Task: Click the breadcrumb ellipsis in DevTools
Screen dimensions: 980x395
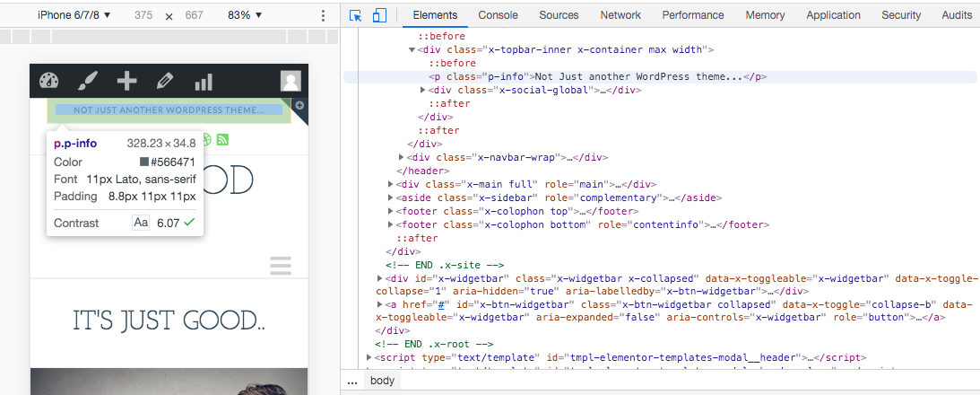Action: (x=352, y=381)
